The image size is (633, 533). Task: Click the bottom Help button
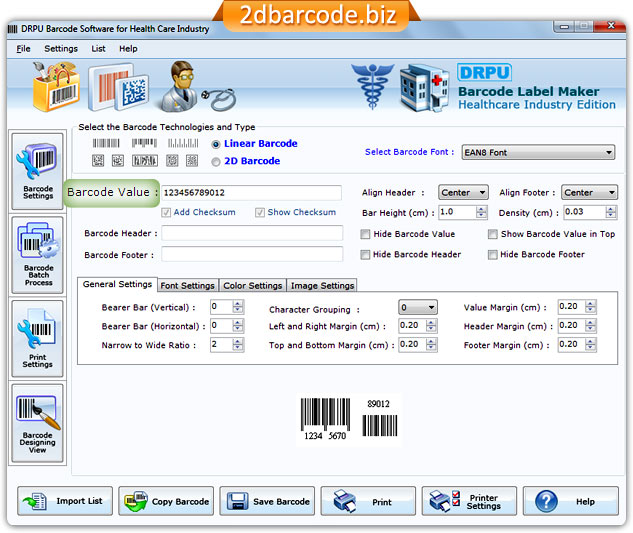click(x=571, y=501)
